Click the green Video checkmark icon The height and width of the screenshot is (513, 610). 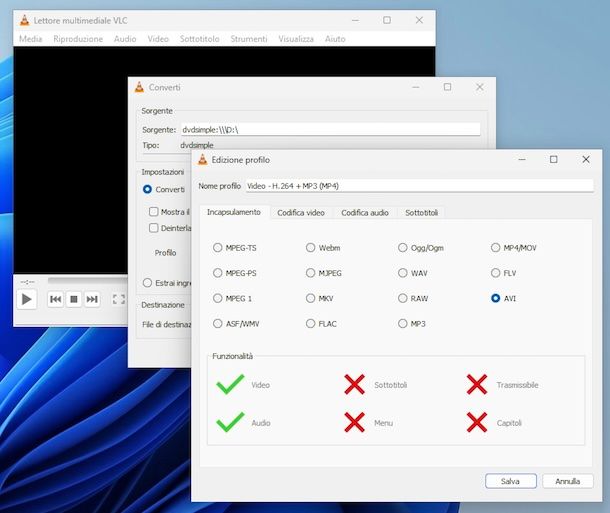[230, 385]
